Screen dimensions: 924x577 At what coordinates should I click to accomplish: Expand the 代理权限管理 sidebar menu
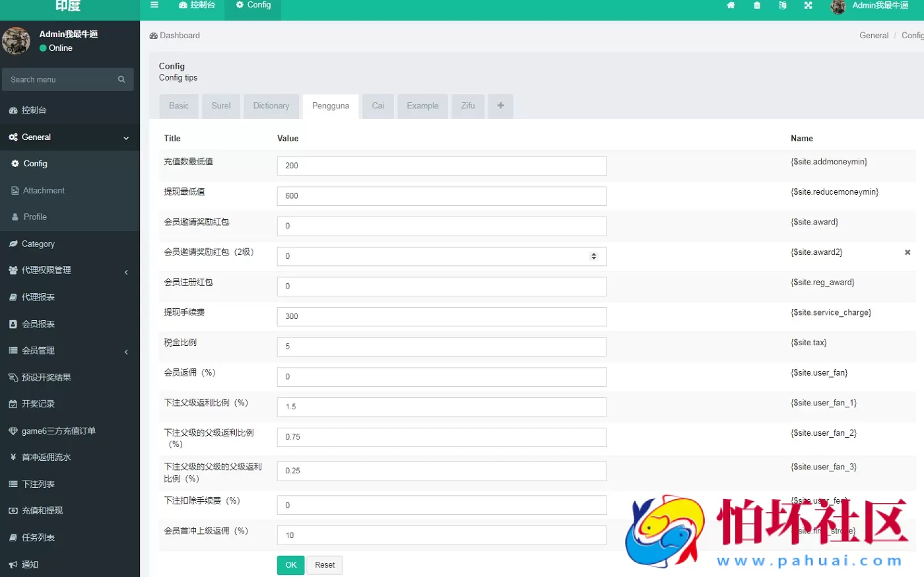pos(126,271)
